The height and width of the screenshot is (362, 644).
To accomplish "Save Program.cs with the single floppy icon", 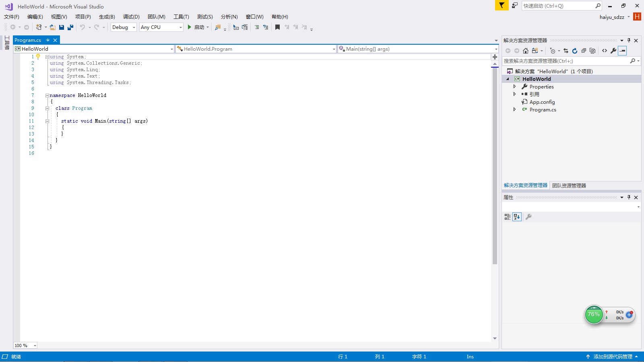I will 62,27.
